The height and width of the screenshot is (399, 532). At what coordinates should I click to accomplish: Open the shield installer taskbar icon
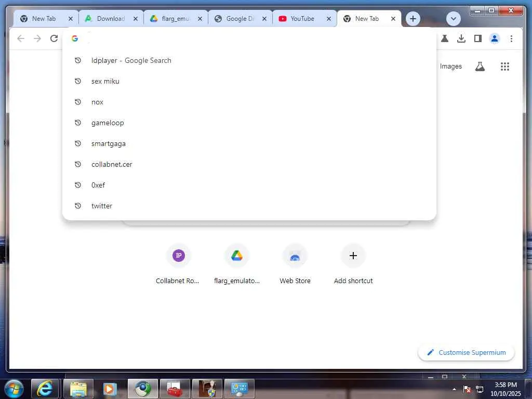(x=207, y=389)
